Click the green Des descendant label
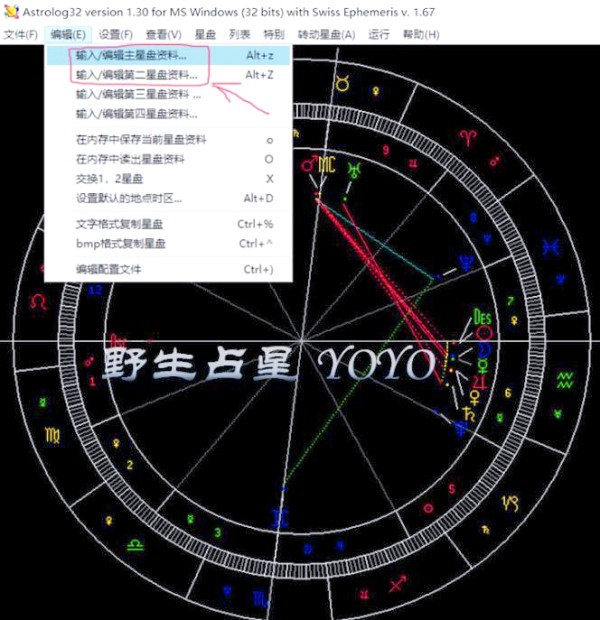Image resolution: width=600 pixels, height=620 pixels. click(482, 317)
